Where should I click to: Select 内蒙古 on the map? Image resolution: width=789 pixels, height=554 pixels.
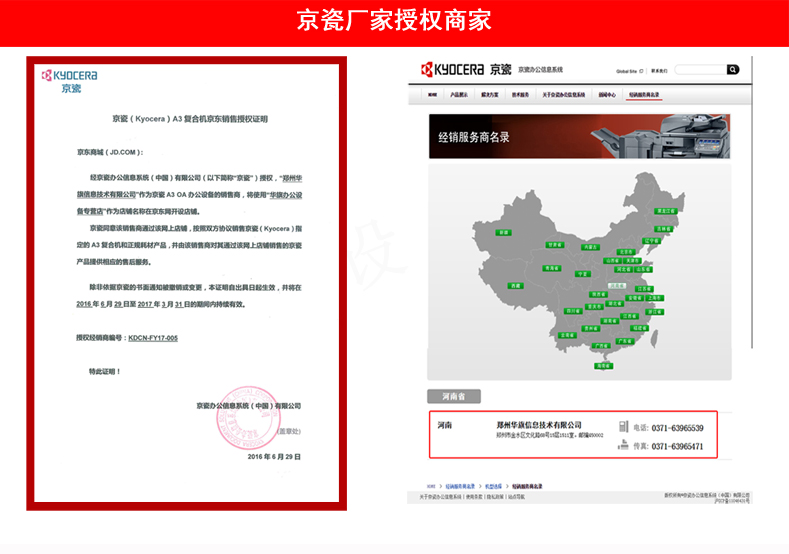590,247
